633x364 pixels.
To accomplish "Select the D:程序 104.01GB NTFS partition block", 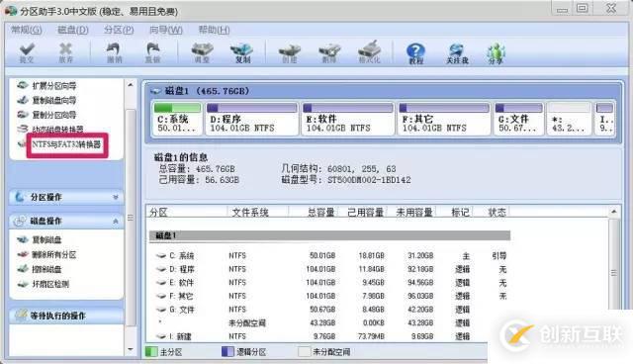I will pos(252,119).
